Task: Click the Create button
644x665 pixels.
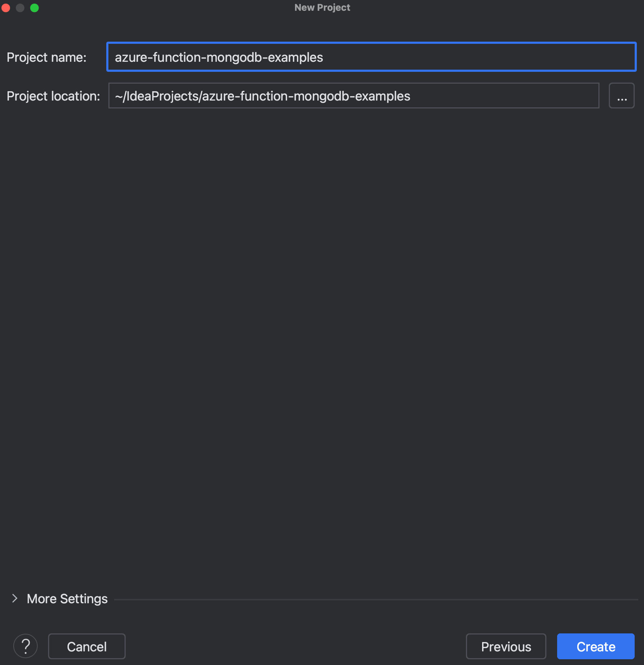Action: click(x=596, y=646)
